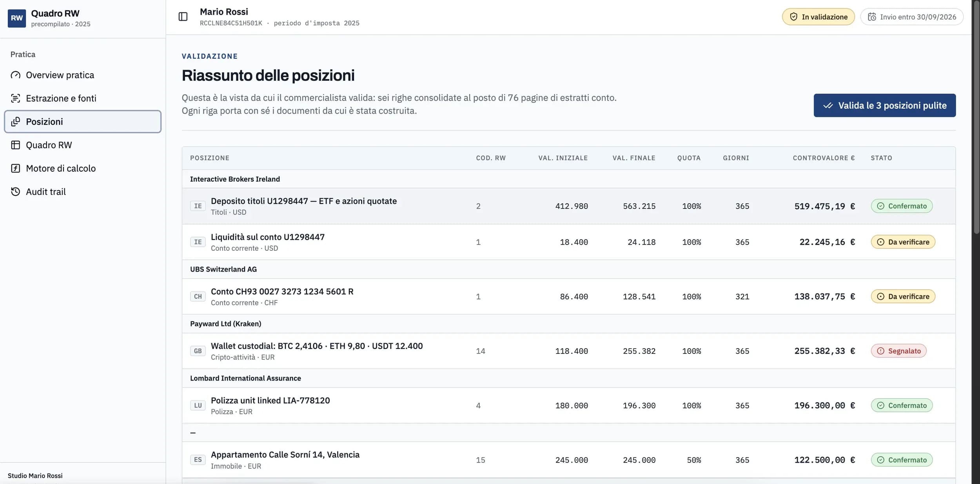Click the Estrazione e fonti scan icon
Image resolution: width=980 pixels, height=484 pixels.
pyautogui.click(x=16, y=98)
